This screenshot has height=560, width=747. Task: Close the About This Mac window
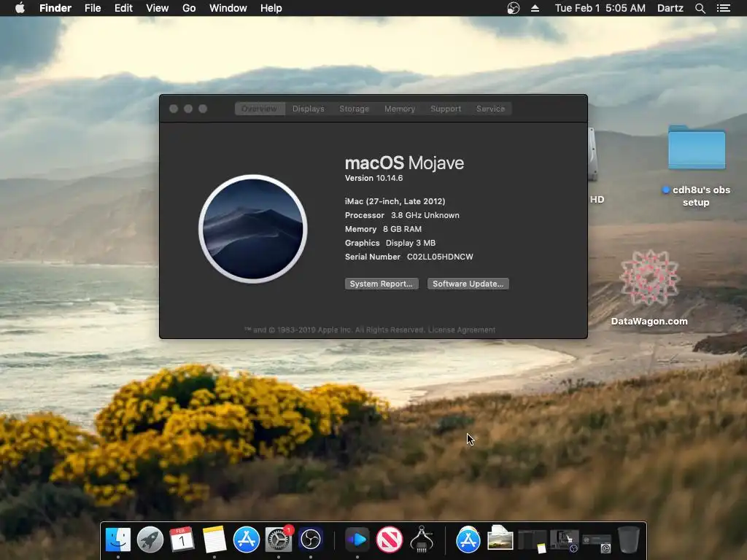click(174, 109)
